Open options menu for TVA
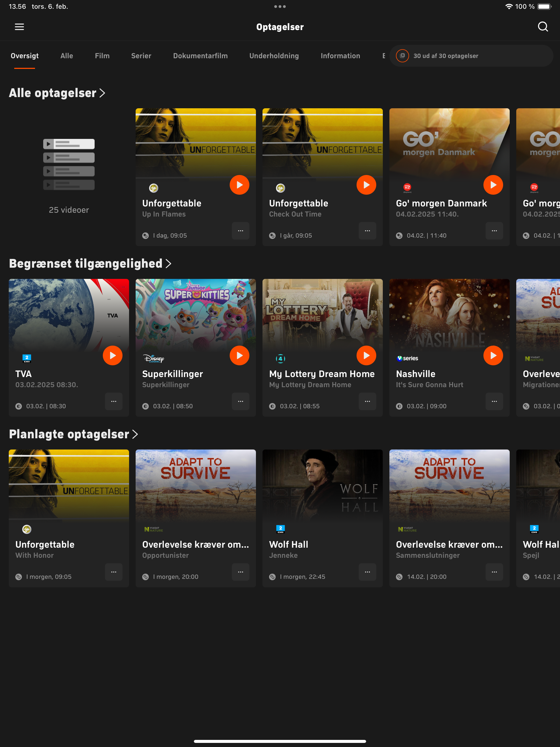The image size is (560, 747). coord(113,401)
